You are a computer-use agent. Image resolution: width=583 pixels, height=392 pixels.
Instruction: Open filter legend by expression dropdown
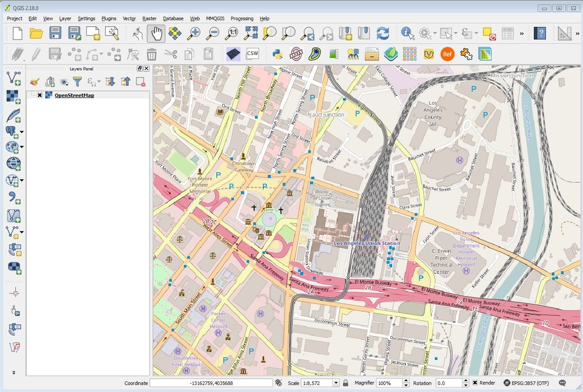(99, 82)
